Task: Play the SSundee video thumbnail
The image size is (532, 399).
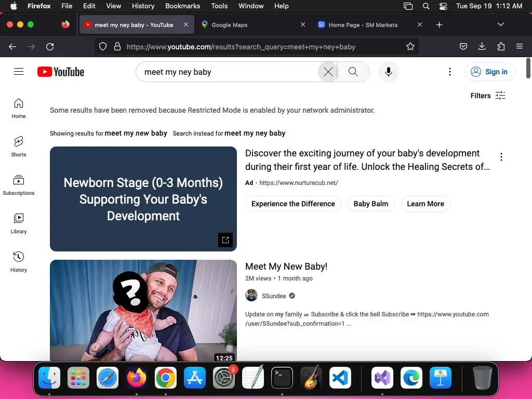Action: (143, 311)
